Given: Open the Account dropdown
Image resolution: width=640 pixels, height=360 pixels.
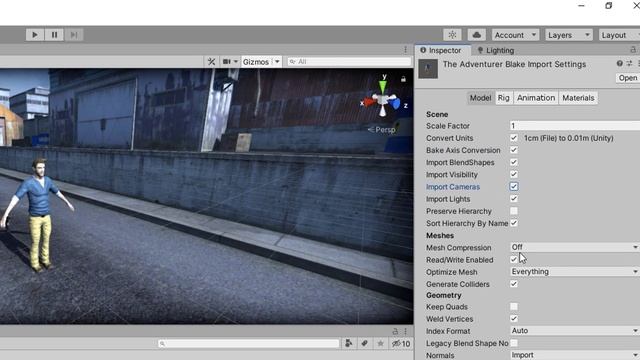Looking at the screenshot, I should [x=515, y=35].
